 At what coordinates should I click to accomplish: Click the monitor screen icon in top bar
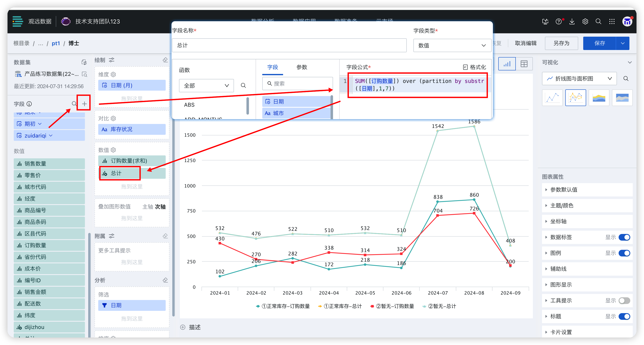(545, 21)
